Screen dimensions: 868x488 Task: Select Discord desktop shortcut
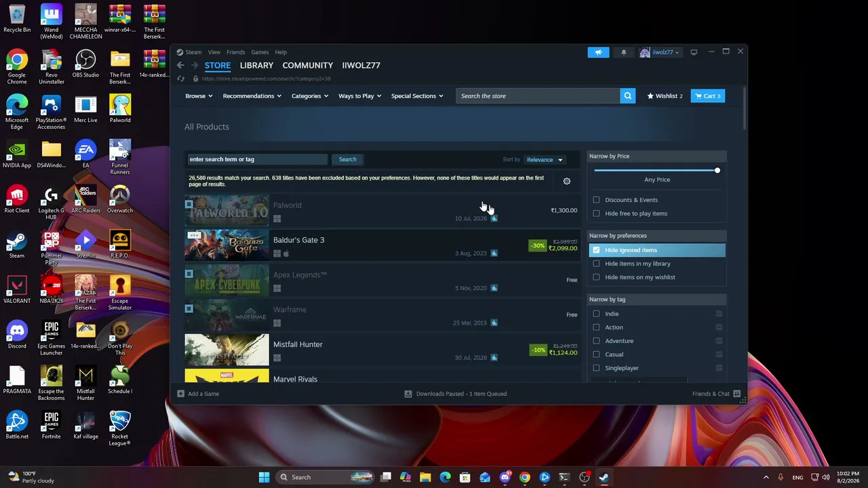[x=17, y=335]
